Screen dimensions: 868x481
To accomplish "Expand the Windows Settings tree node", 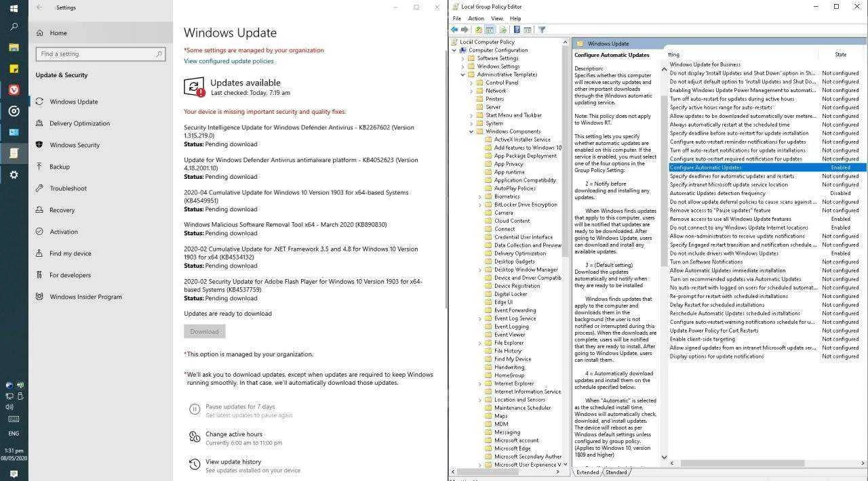I will pyautogui.click(x=463, y=66).
